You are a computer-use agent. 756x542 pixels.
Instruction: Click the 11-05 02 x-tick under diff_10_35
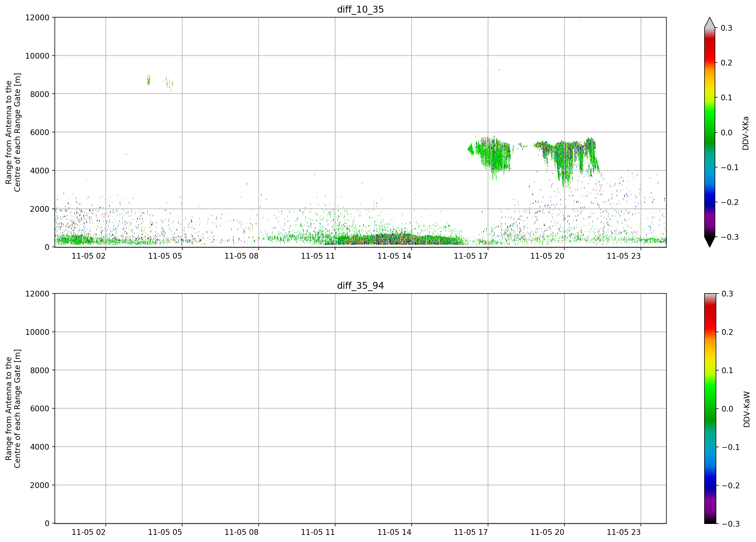[x=88, y=256]
